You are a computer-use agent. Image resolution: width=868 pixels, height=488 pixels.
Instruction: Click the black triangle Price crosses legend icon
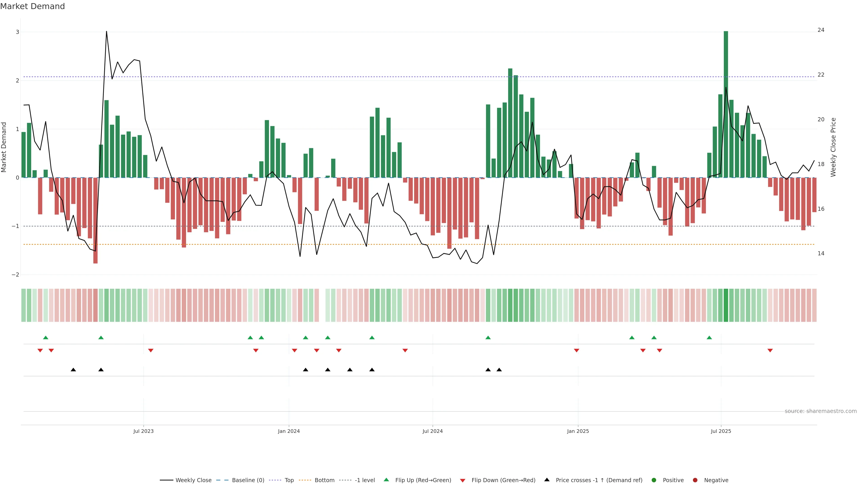pyautogui.click(x=547, y=480)
